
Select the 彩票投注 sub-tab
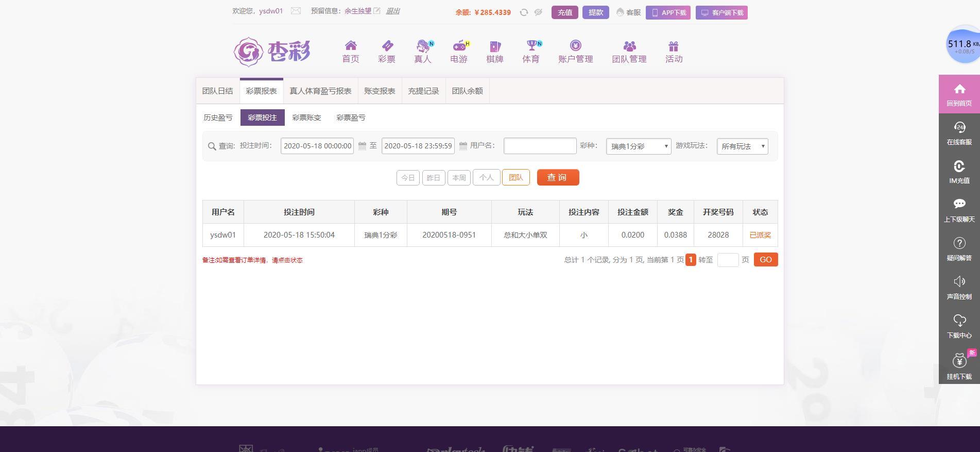click(262, 118)
